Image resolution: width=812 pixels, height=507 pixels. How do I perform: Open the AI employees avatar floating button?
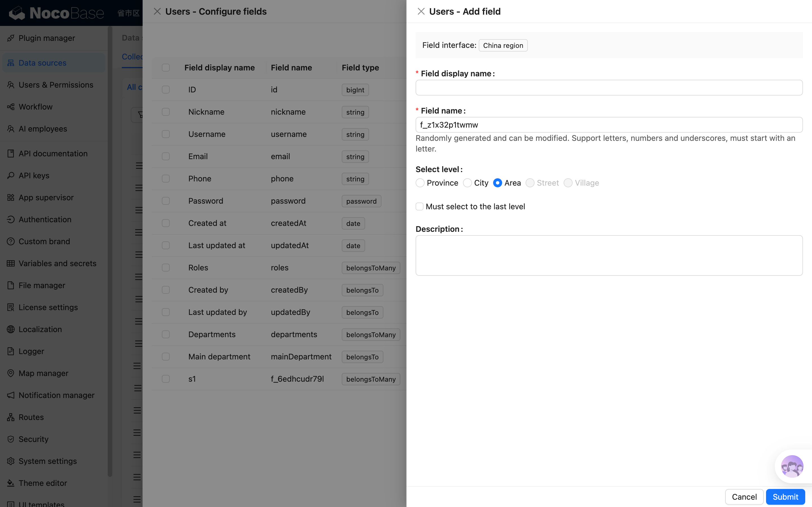coord(792,466)
